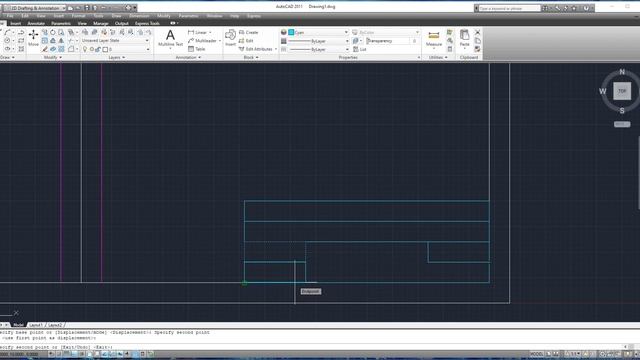Click the InfoCenter search binoculars icon

(x=545, y=8)
